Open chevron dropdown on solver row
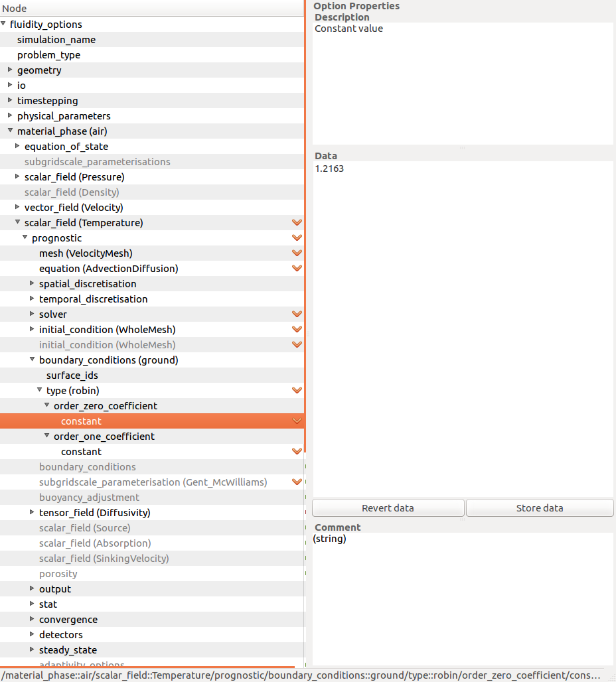The image size is (616, 682). coord(297,314)
